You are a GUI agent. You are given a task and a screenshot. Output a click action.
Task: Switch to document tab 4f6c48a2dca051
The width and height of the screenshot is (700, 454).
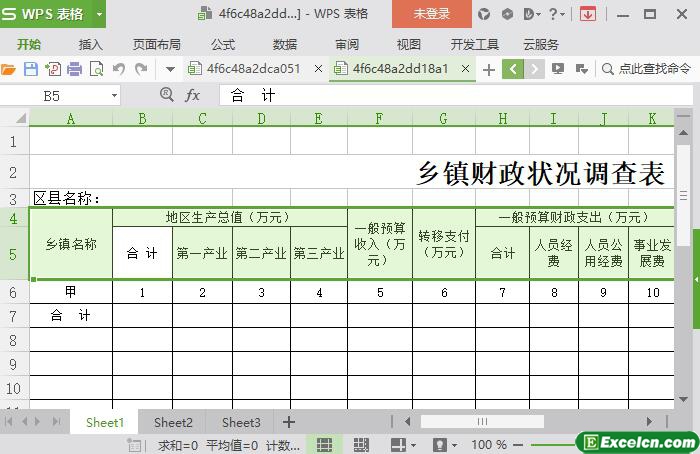[x=253, y=69]
